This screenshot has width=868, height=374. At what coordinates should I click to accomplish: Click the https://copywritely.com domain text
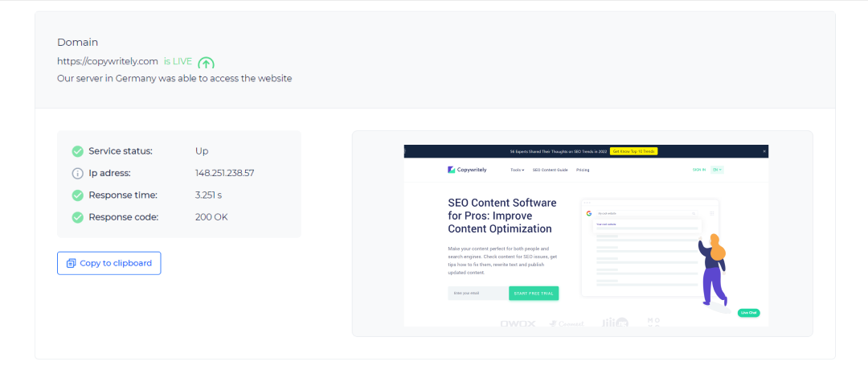tap(108, 61)
